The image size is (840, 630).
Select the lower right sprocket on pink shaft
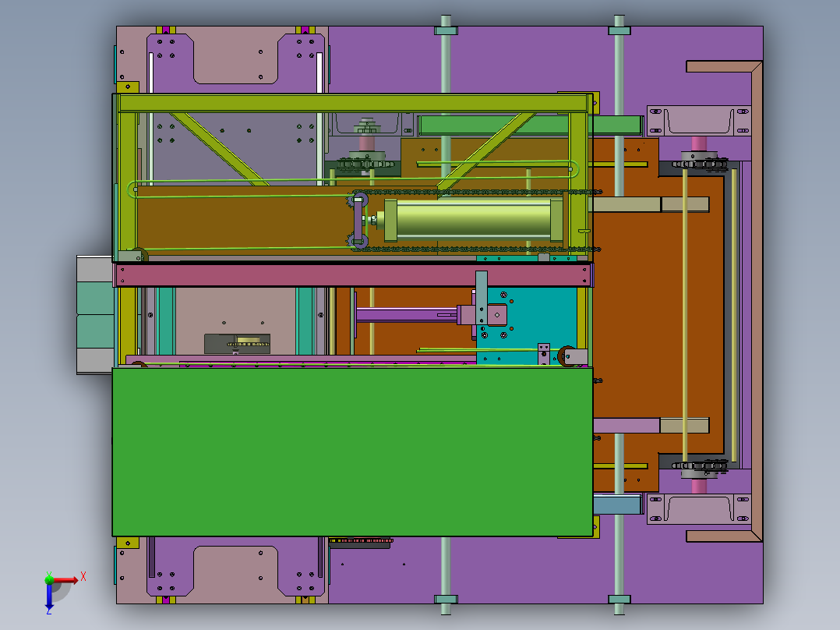pos(701,465)
